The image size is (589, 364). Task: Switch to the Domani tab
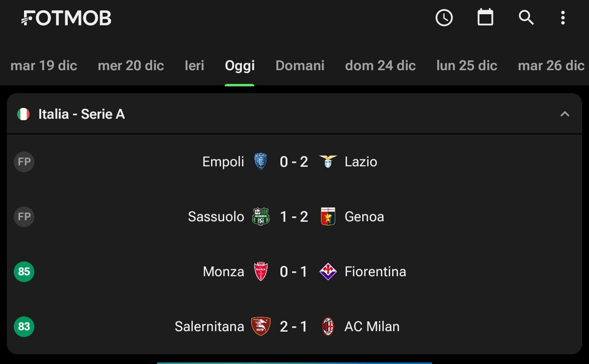[x=300, y=66]
